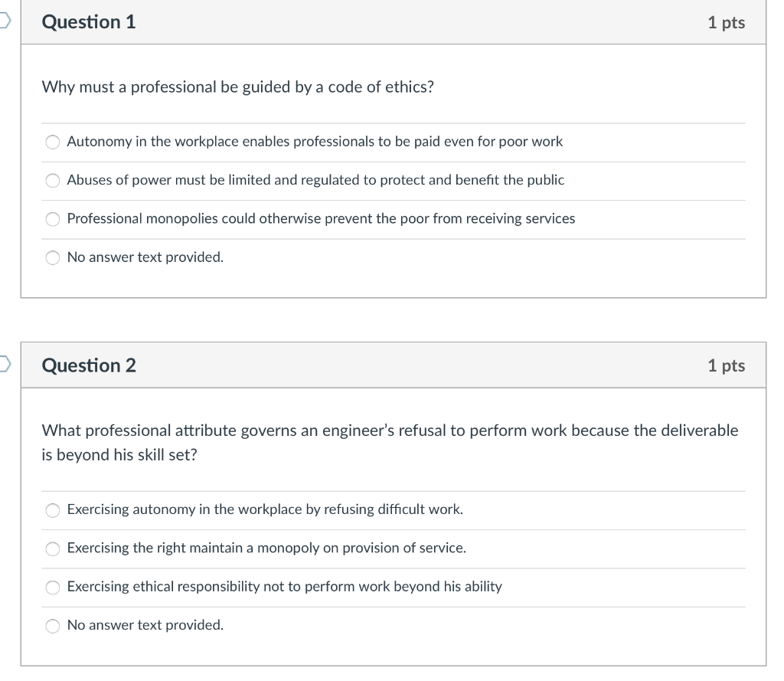Click answer text about refusing difficult work

264,510
